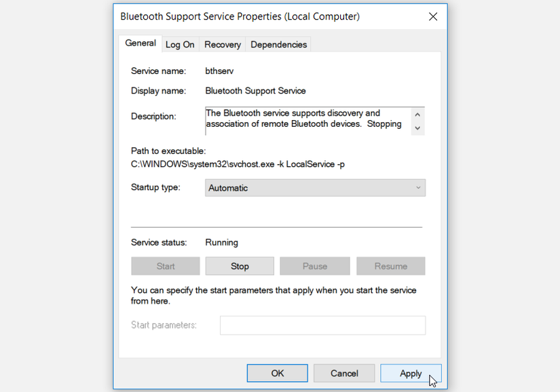The height and width of the screenshot is (392, 560).
Task: Expand the Startup type dropdown
Action: point(315,188)
